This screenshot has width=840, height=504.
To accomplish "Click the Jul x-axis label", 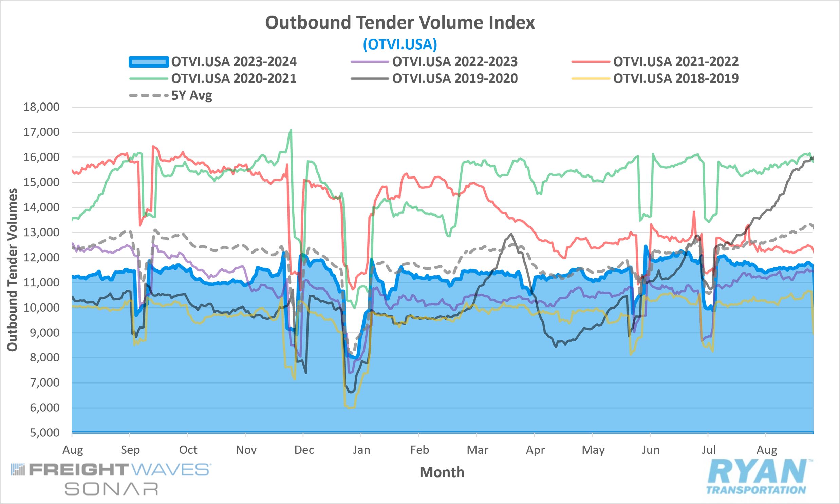I will (x=709, y=450).
